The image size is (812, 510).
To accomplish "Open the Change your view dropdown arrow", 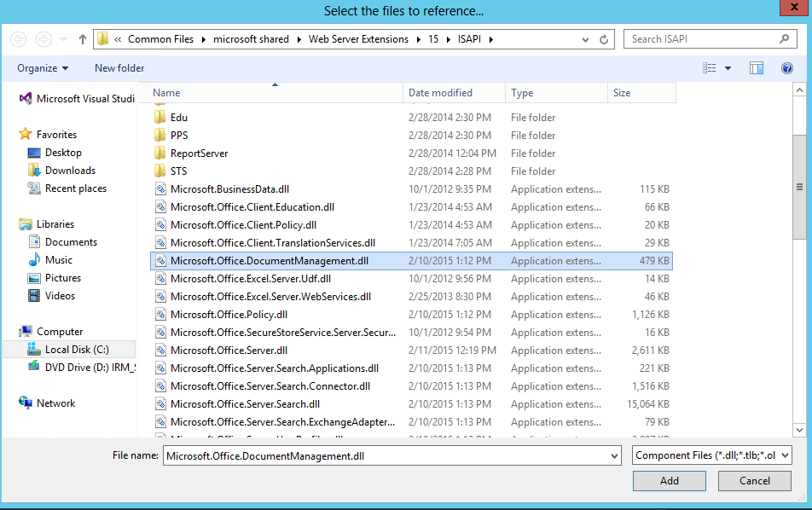I will 728,68.
